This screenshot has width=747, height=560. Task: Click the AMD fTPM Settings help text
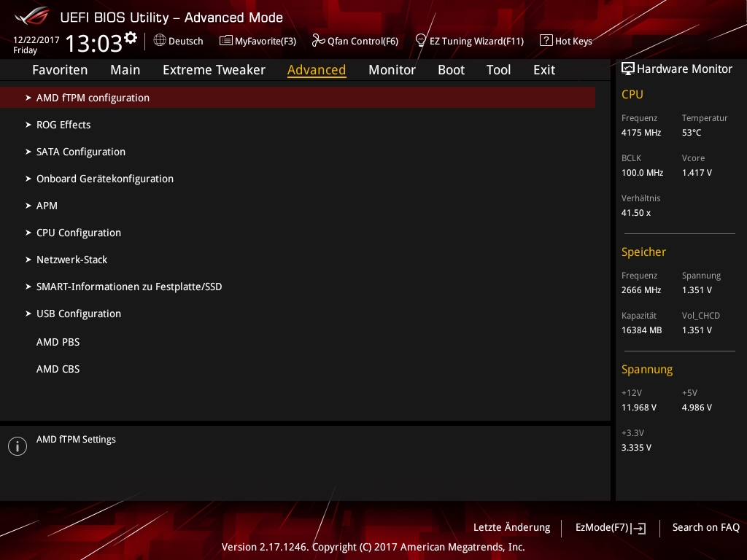76,440
